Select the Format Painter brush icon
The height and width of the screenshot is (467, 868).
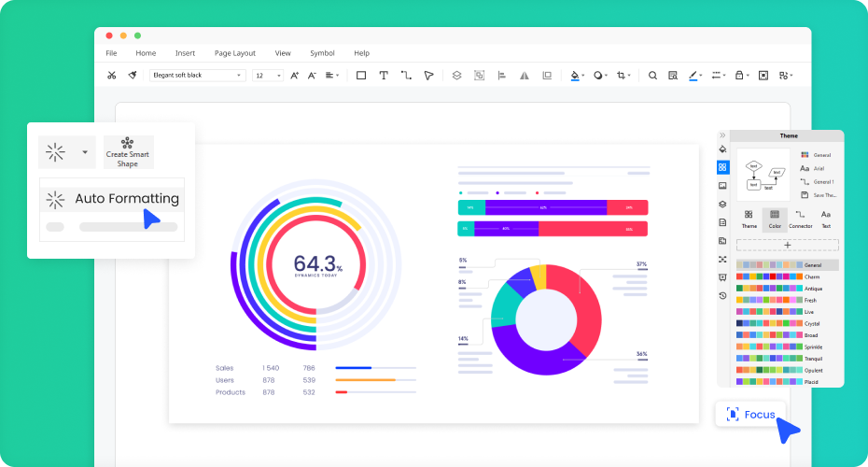(x=133, y=76)
